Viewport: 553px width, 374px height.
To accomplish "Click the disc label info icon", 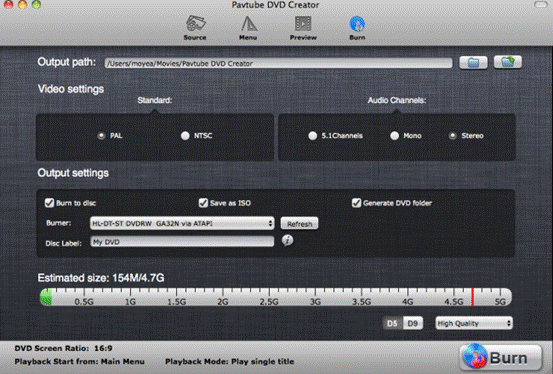I will (287, 241).
